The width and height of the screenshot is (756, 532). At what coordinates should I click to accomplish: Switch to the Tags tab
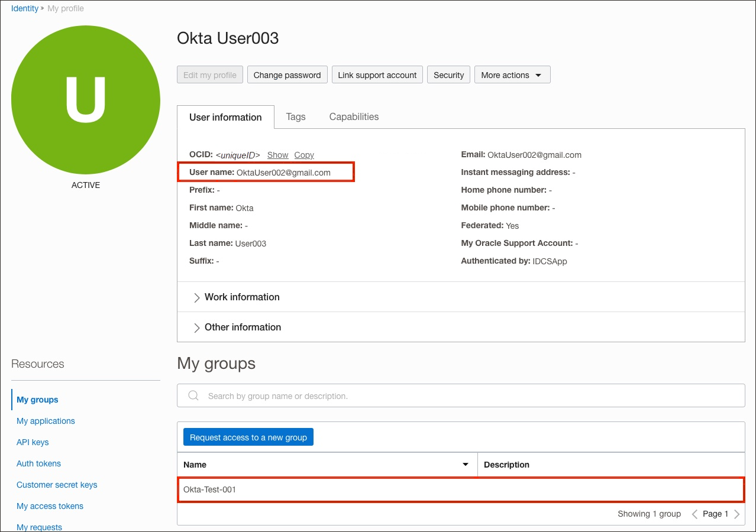pos(296,116)
